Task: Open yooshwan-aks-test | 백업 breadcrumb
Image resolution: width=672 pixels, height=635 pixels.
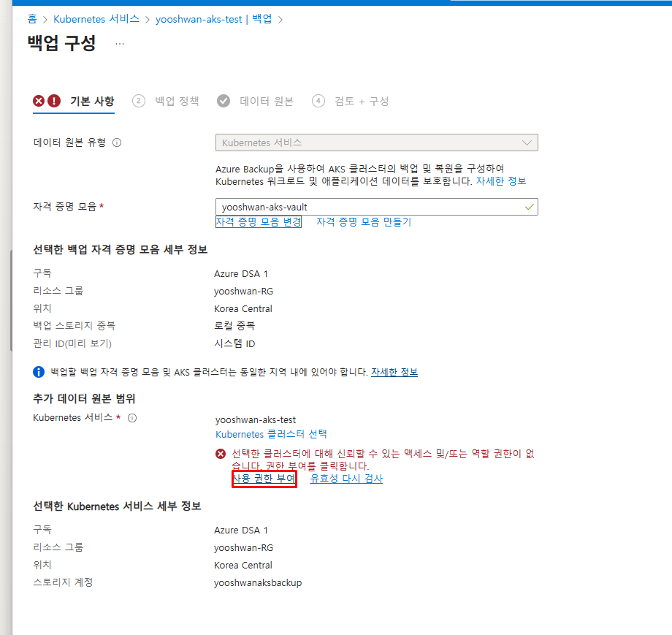Action: [x=213, y=19]
